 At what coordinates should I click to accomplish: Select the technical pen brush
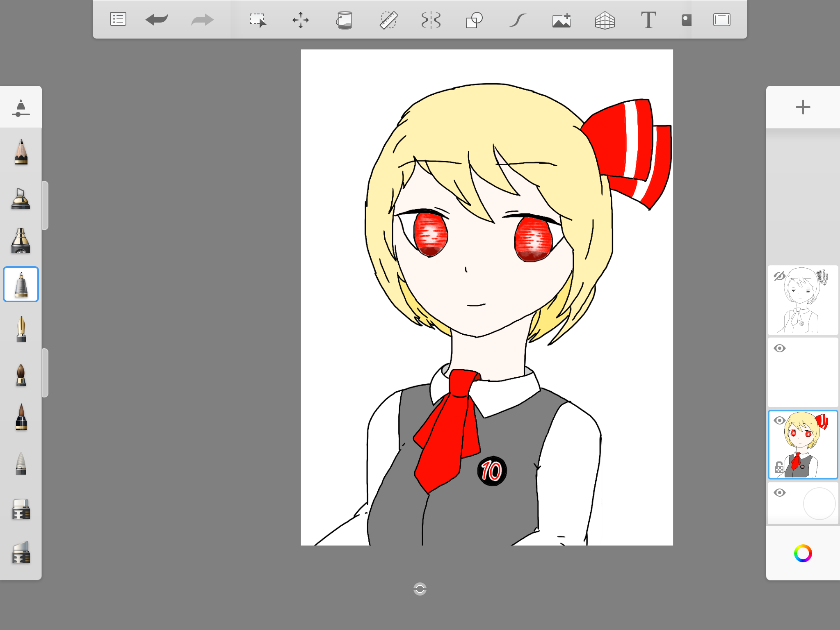pyautogui.click(x=21, y=241)
